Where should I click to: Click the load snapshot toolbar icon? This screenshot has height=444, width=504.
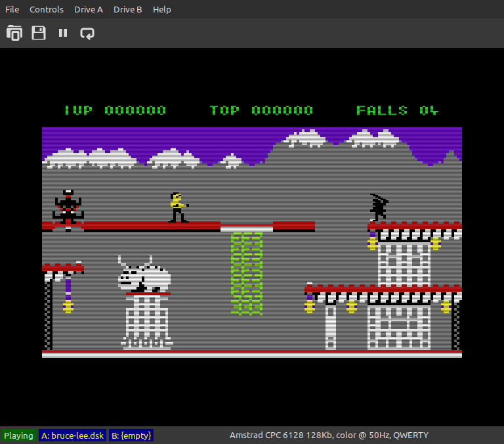(x=14, y=33)
